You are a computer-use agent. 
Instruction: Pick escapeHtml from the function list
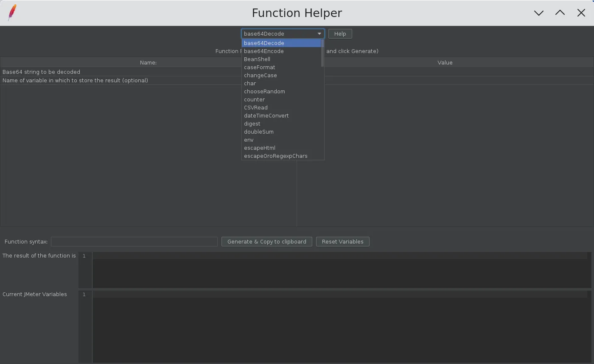click(281, 148)
